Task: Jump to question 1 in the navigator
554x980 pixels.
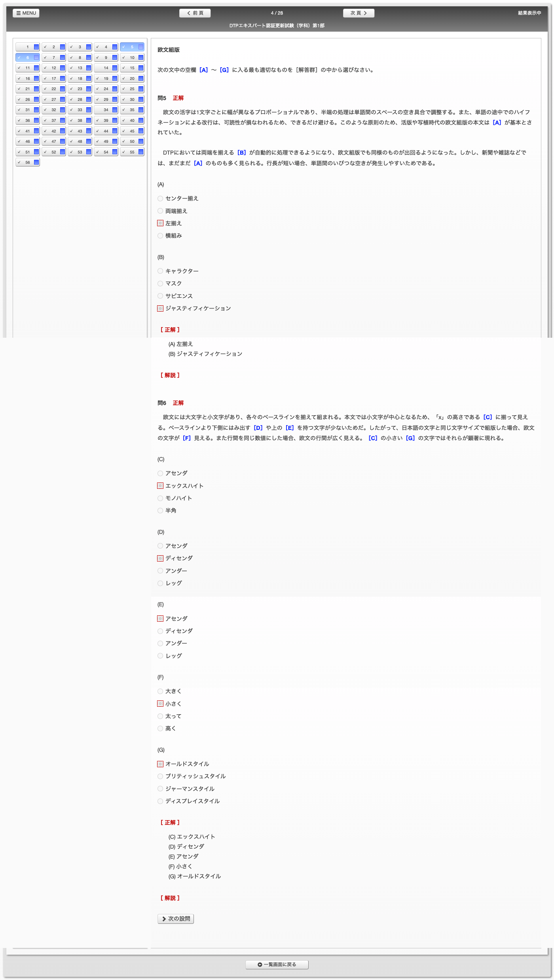Action: (28, 47)
